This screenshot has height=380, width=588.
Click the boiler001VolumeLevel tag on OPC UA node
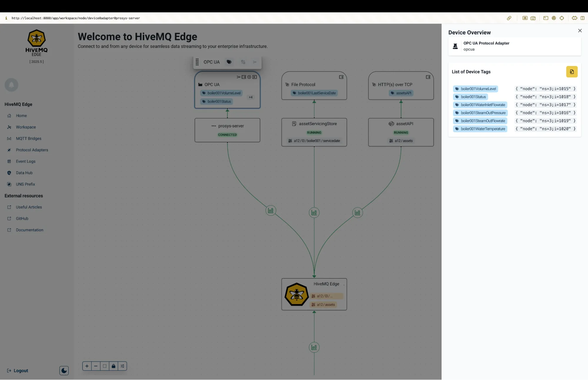221,93
